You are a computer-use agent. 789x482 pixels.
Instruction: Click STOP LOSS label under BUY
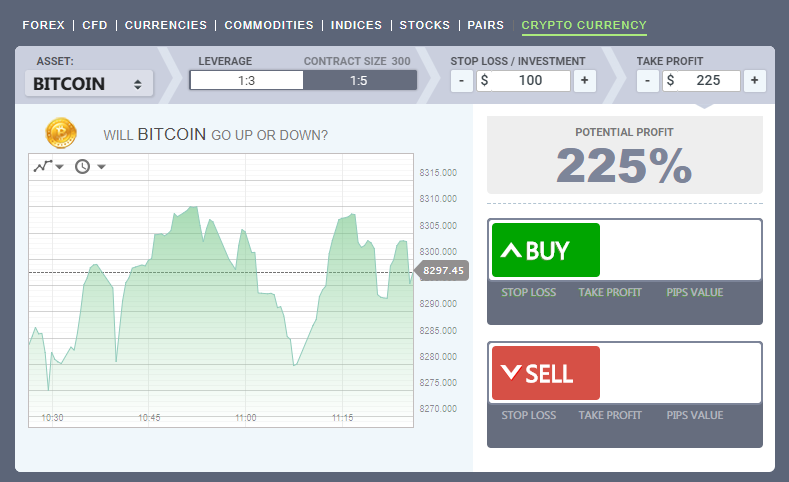point(528,292)
